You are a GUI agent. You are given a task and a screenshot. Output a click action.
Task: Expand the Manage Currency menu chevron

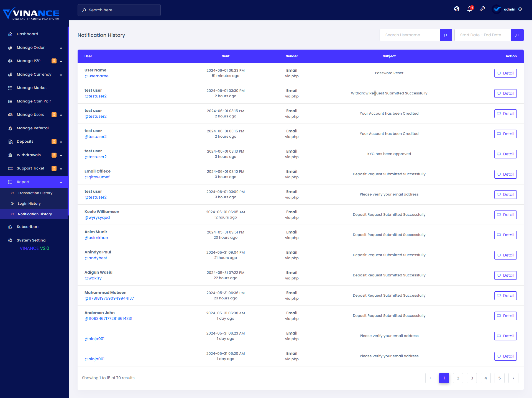point(61,75)
